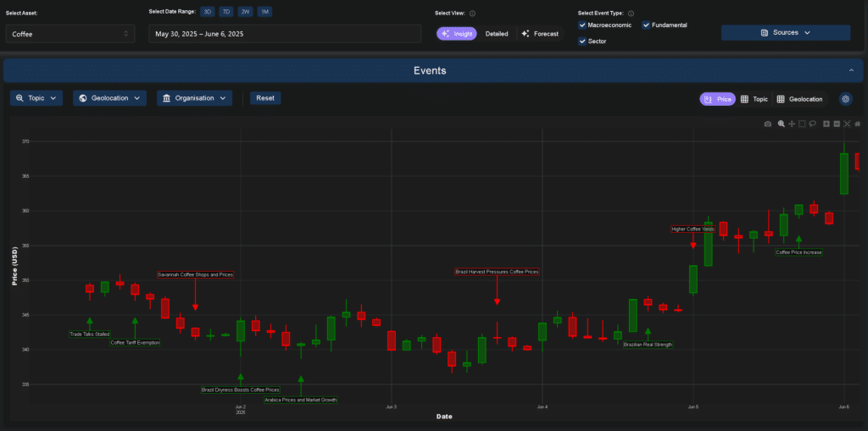868x431 pixels.
Task: Switch to the Forecast view
Action: point(540,34)
